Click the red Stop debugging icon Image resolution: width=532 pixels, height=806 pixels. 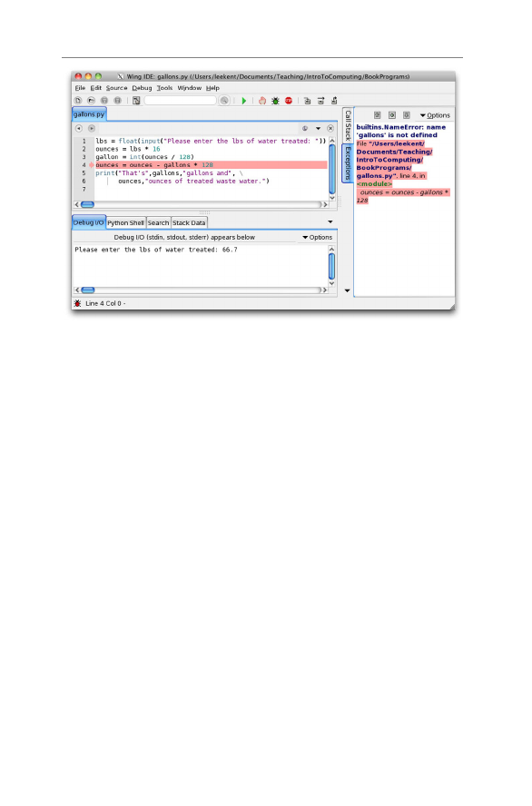pyautogui.click(x=289, y=101)
